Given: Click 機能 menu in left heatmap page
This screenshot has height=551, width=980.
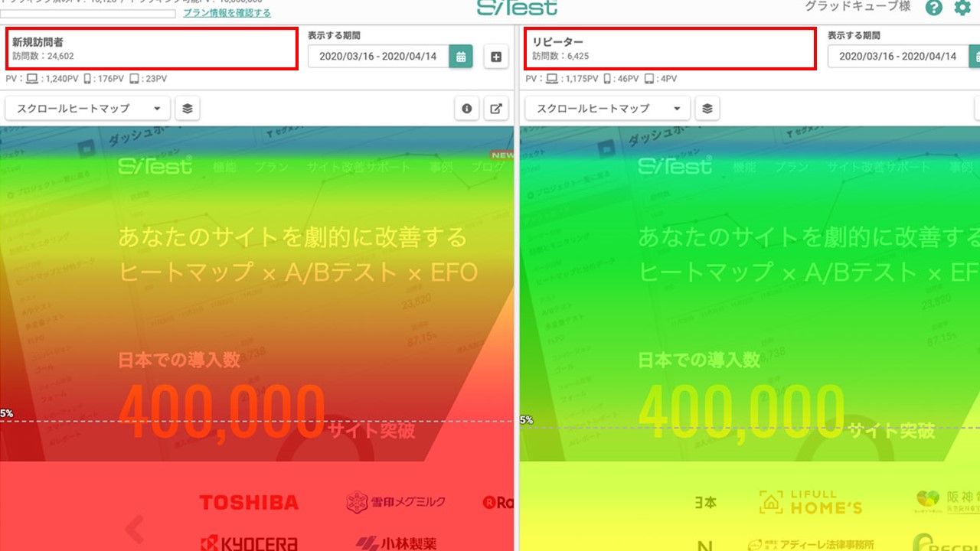Looking at the screenshot, I should click(x=226, y=166).
